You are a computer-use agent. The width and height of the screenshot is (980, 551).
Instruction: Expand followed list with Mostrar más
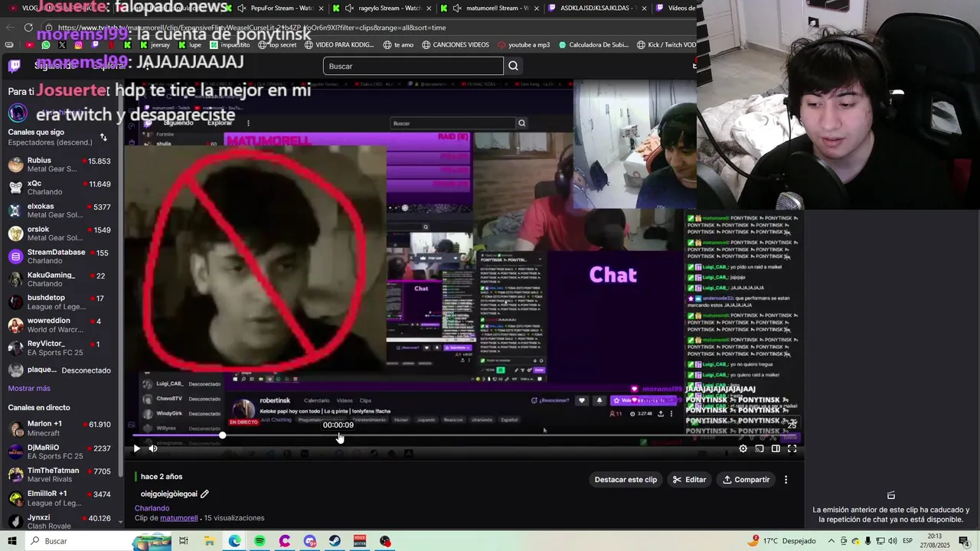(29, 389)
